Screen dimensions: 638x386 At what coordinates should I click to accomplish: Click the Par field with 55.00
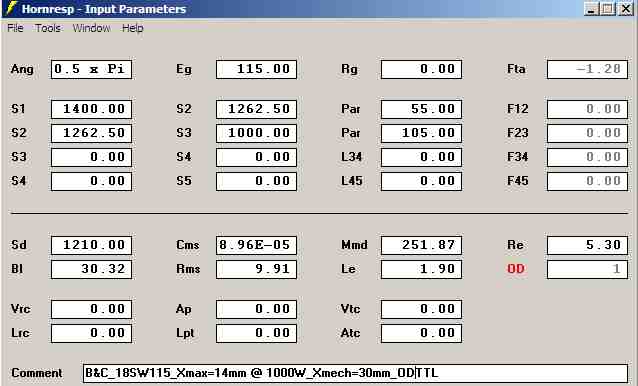point(422,109)
